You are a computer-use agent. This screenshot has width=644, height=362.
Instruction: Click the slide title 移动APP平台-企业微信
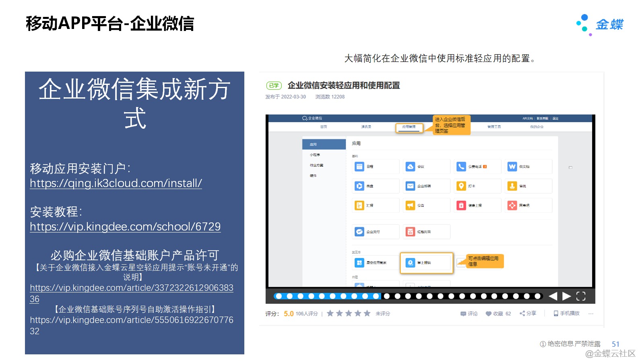[110, 23]
